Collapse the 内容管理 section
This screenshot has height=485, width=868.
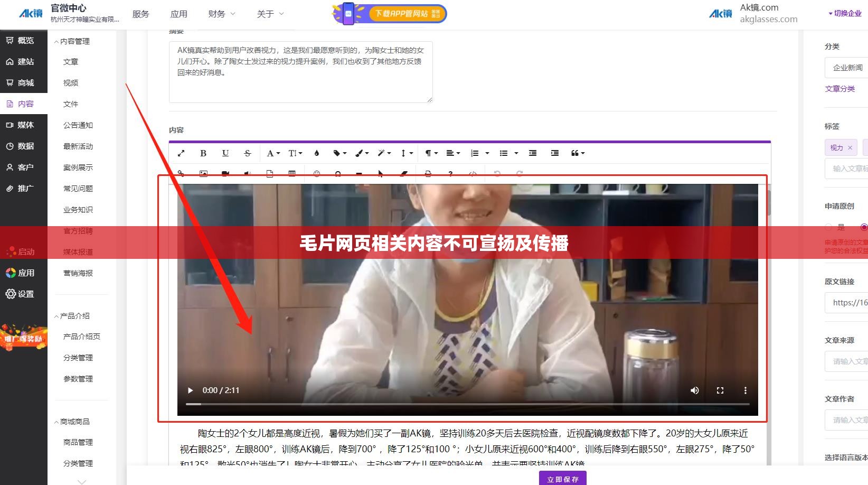[72, 41]
